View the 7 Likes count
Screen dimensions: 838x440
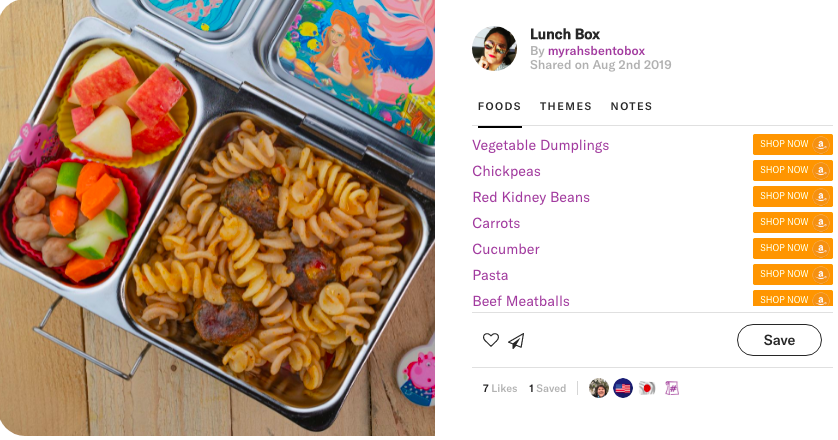500,389
